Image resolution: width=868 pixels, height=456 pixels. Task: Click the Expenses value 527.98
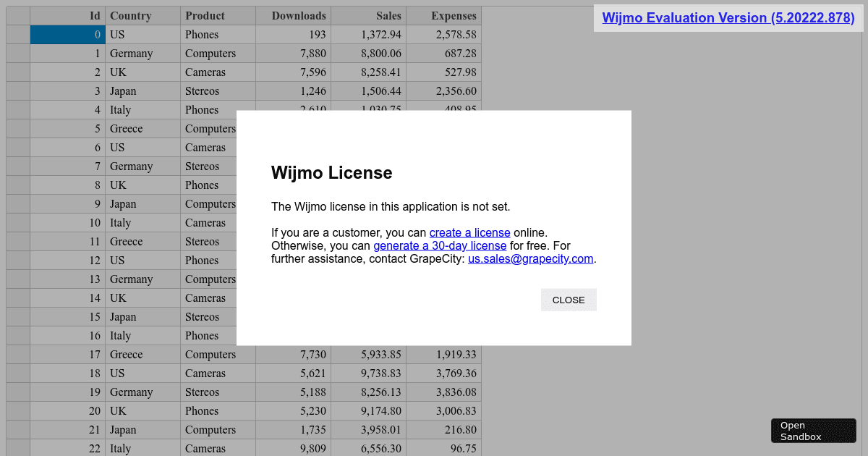(x=444, y=72)
